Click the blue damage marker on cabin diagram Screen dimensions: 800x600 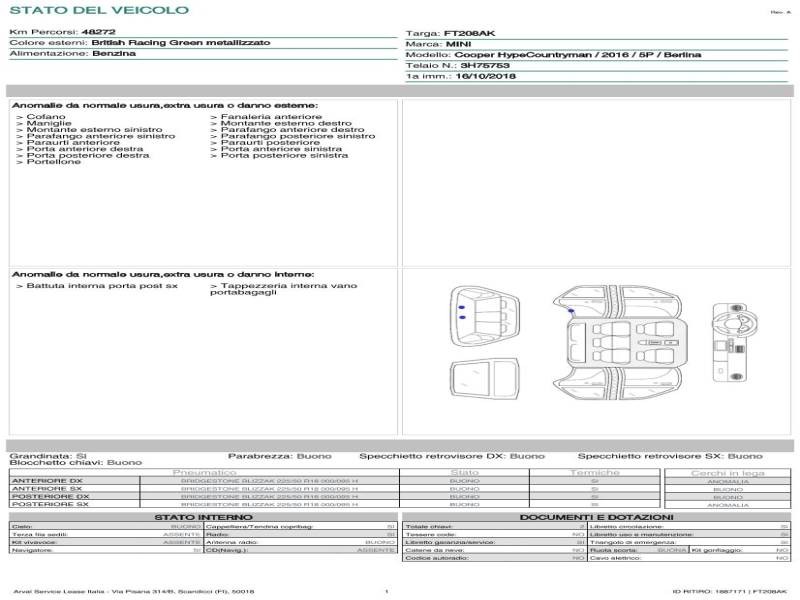click(571, 311)
